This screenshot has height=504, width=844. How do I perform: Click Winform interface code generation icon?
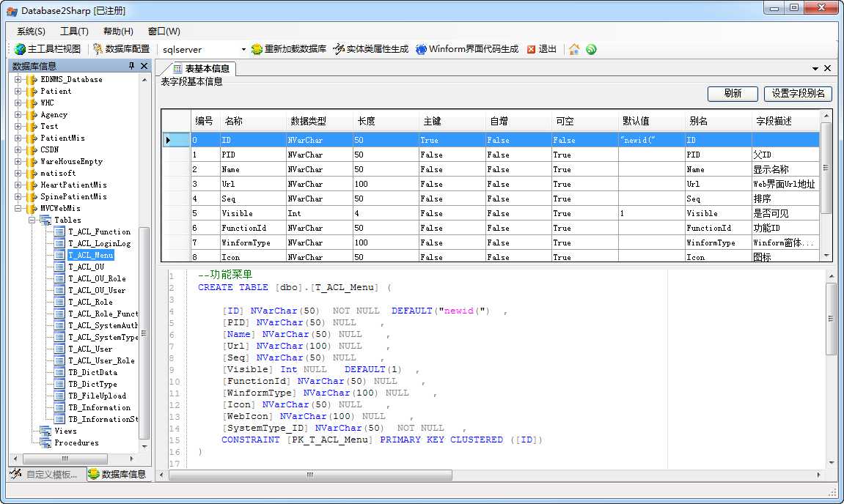[421, 49]
